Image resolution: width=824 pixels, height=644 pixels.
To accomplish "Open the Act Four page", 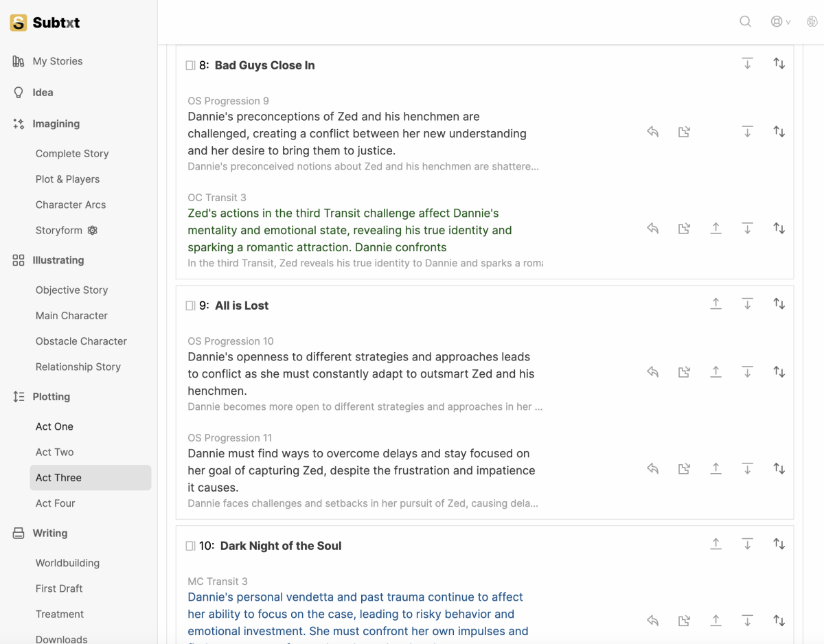I will 55,503.
